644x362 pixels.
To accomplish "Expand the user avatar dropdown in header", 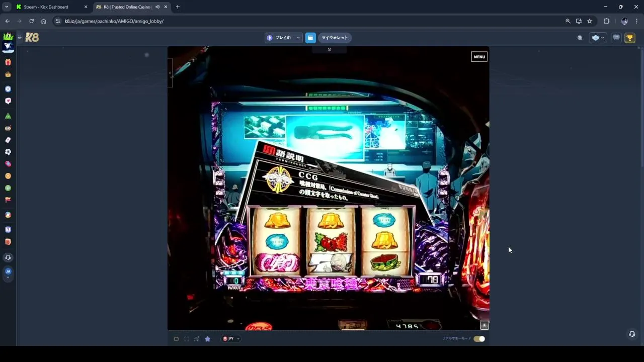I will (x=598, y=38).
